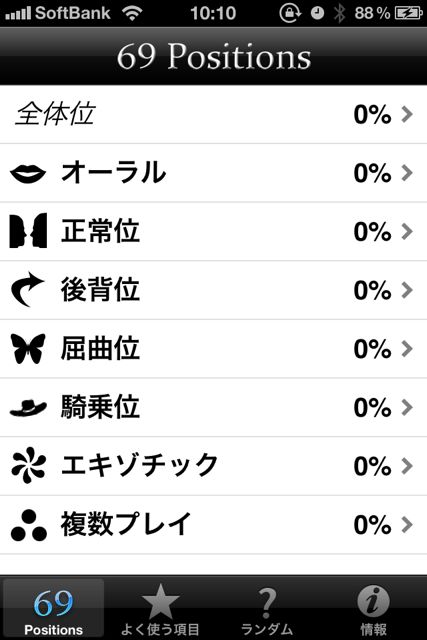Switch to the よく使う項目 favorites tab
427x640 pixels.
[x=160, y=609]
